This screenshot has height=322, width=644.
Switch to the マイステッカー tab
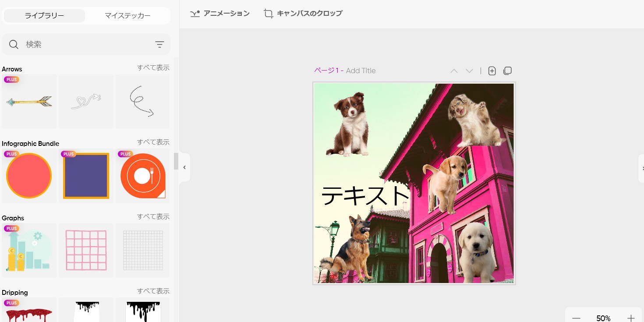(x=127, y=16)
